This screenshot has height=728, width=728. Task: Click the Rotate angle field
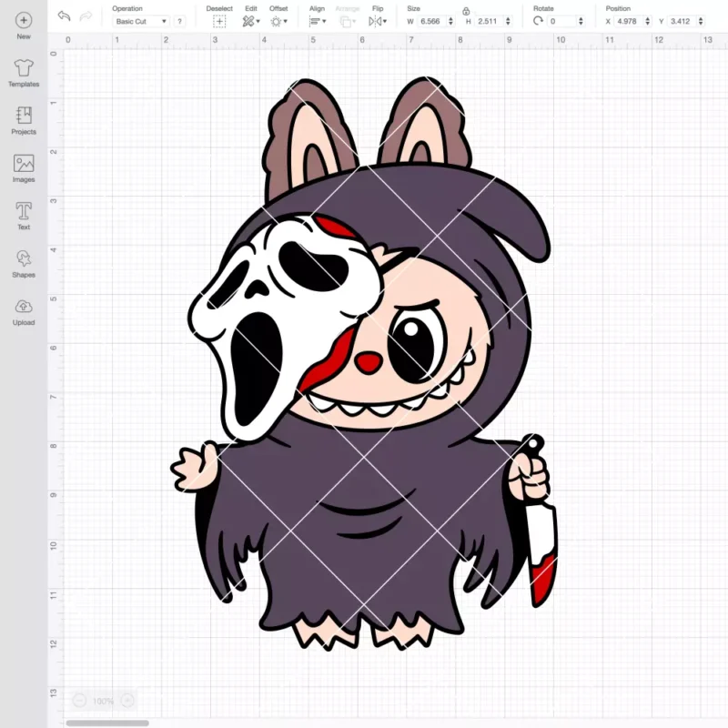[562, 21]
